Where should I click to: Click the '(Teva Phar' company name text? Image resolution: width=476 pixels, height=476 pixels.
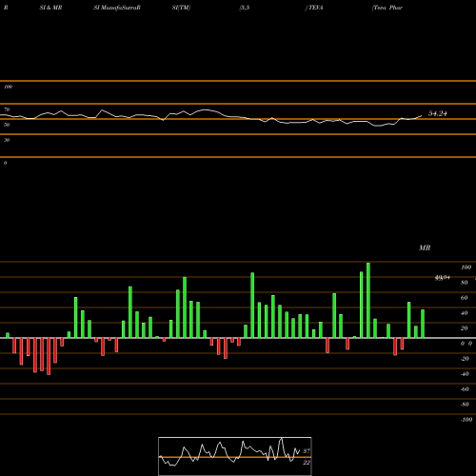tap(387, 8)
